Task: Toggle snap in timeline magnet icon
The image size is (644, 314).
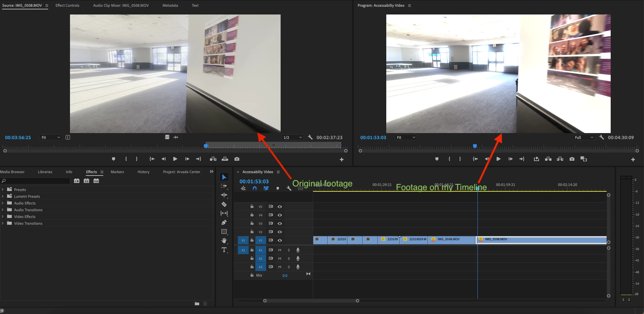Action: click(x=255, y=189)
